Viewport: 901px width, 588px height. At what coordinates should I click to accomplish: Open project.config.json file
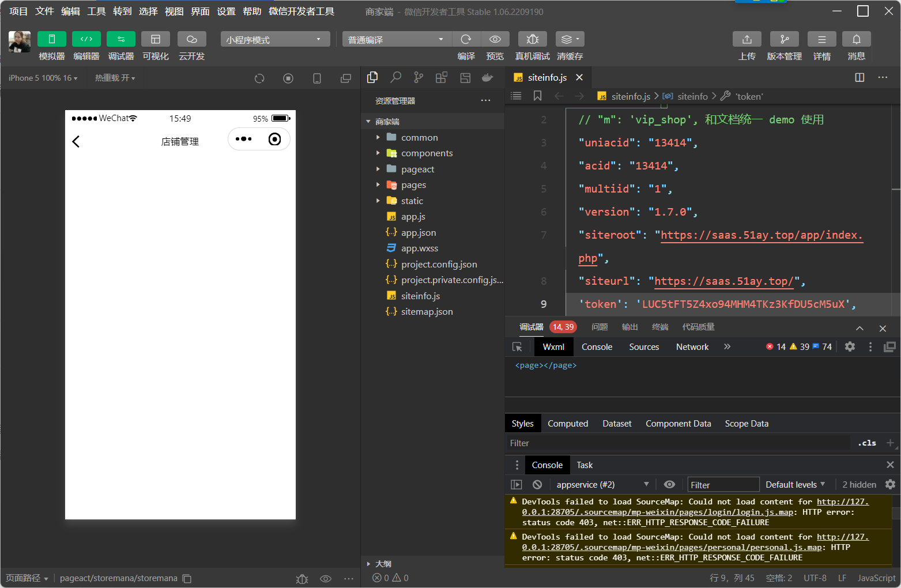click(439, 265)
